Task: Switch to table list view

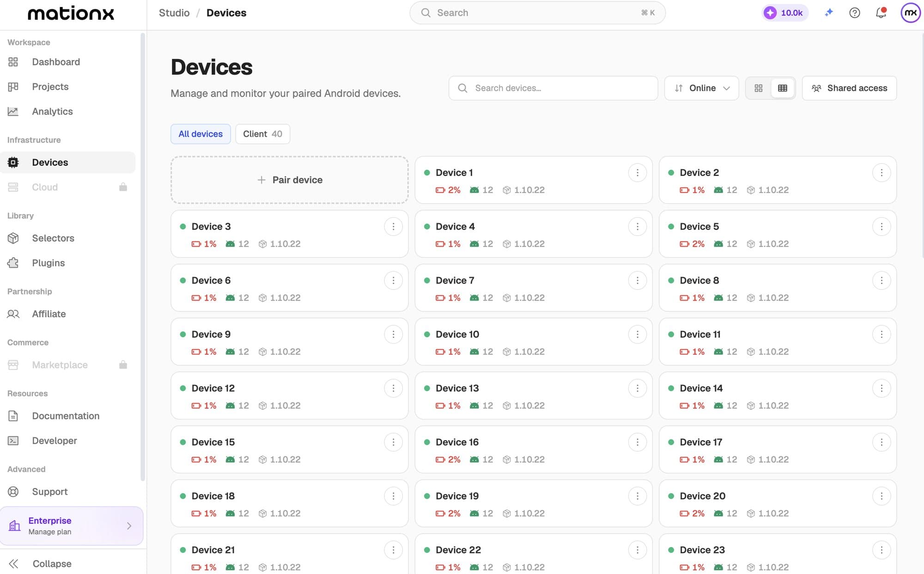Action: pyautogui.click(x=782, y=88)
